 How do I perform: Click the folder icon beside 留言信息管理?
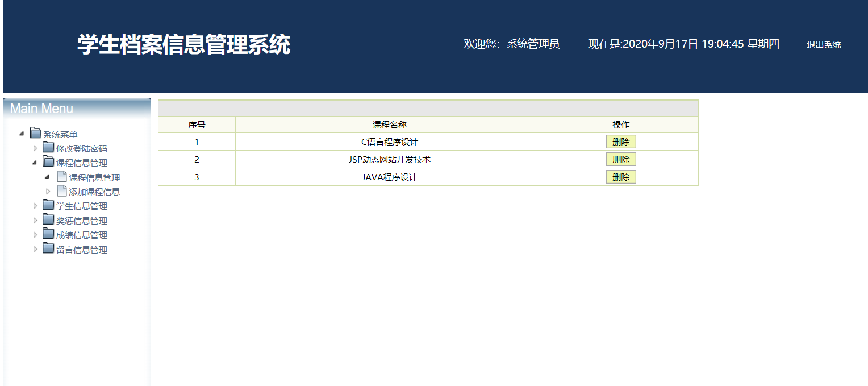[48, 248]
